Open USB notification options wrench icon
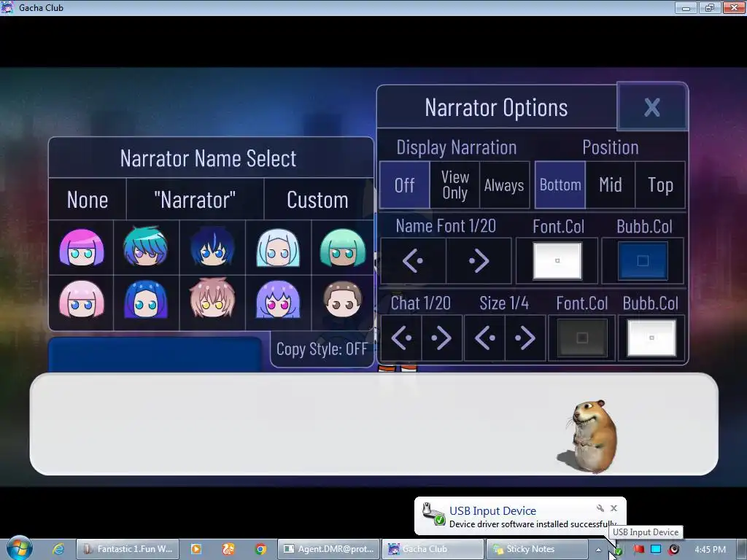This screenshot has width=747, height=560. pyautogui.click(x=600, y=508)
